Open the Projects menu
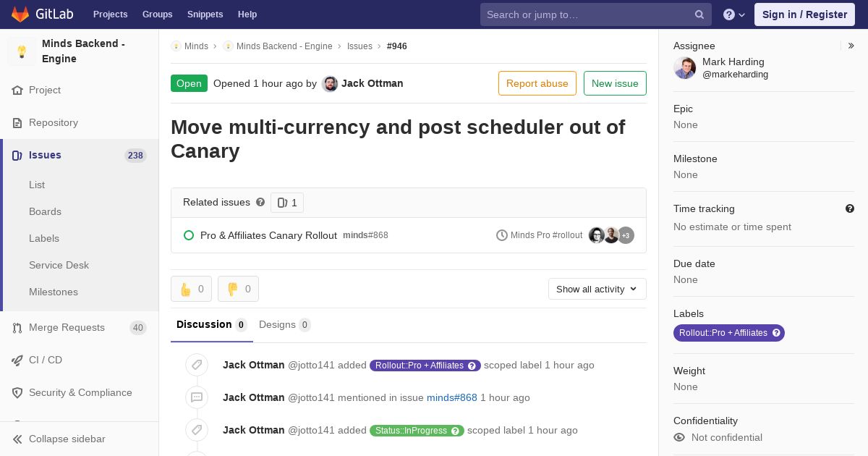Image resolution: width=868 pixels, height=456 pixels. (111, 14)
